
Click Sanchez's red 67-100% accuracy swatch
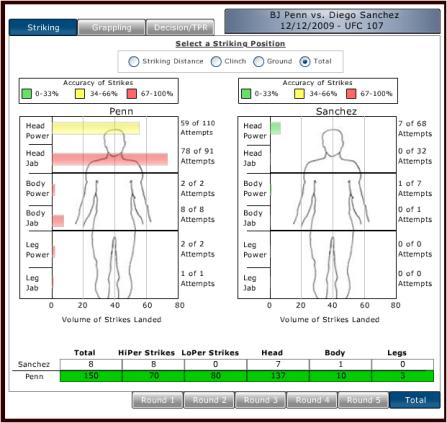351,94
